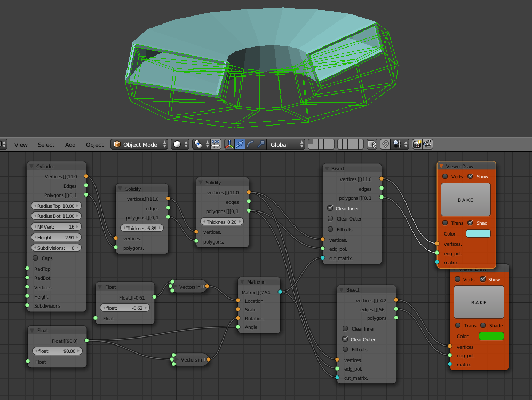Adjust float -0.62 value field
This screenshot has height=400, width=532.
(x=124, y=308)
